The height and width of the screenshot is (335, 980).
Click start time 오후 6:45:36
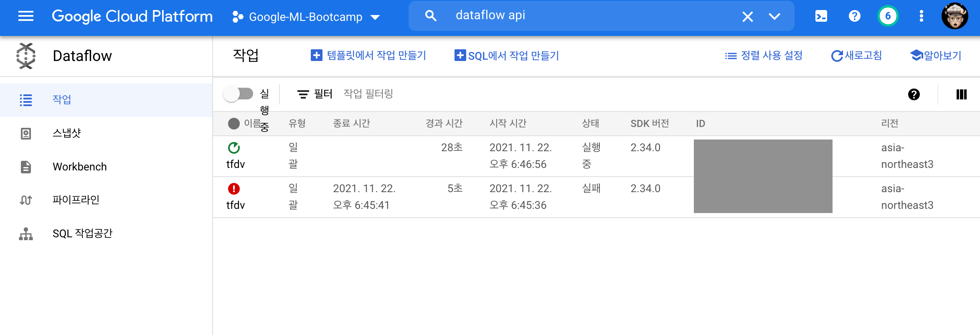click(518, 205)
